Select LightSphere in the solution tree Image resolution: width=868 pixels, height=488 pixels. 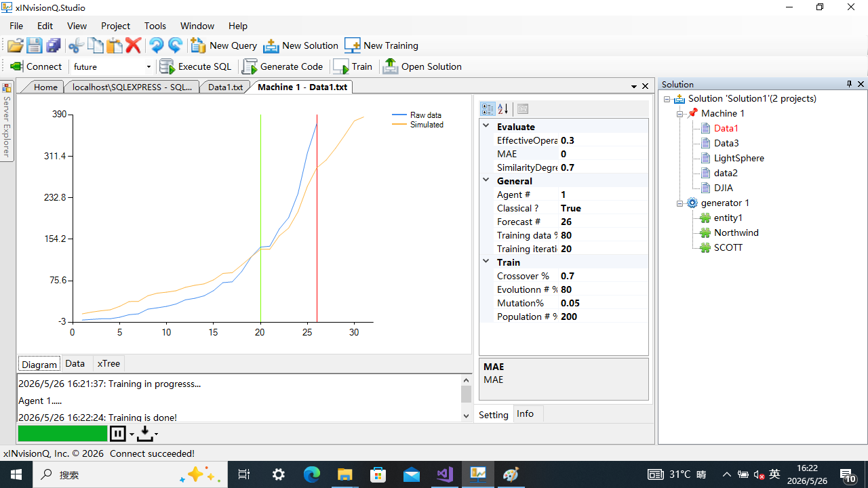(x=738, y=158)
